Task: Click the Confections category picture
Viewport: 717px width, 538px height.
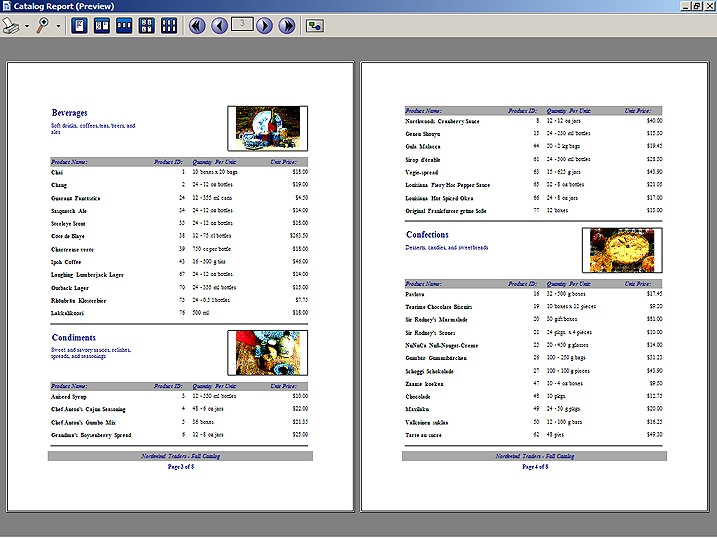Action: (621, 250)
